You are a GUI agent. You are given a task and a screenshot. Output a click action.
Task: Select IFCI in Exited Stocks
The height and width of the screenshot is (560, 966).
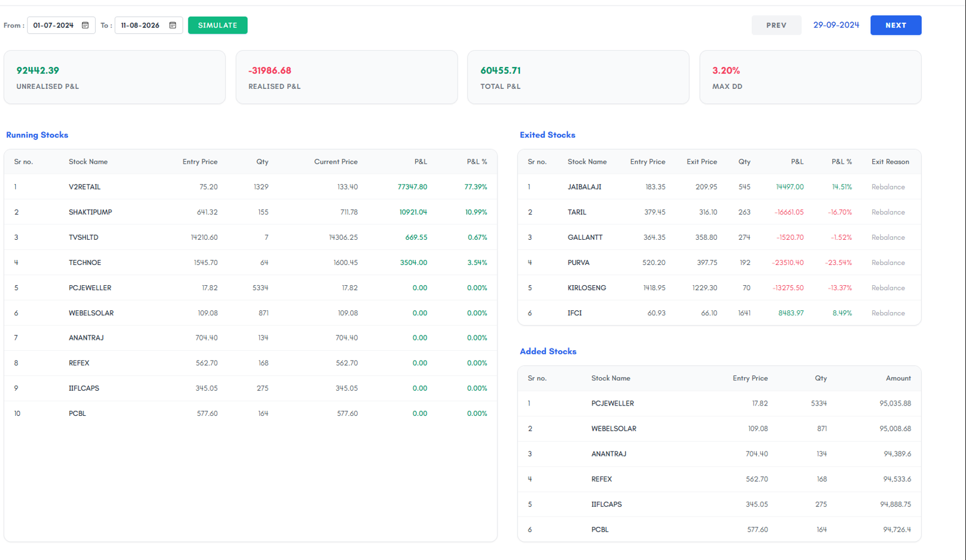[x=575, y=313]
